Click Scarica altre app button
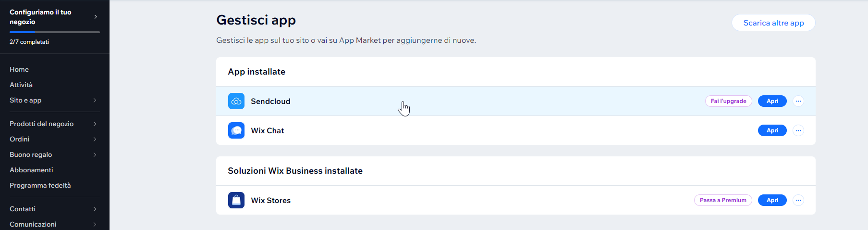This screenshot has height=230, width=868. click(x=773, y=23)
